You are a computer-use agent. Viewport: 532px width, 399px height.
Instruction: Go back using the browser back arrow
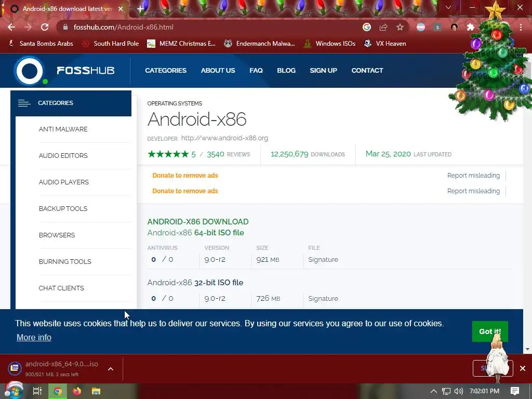[11, 27]
